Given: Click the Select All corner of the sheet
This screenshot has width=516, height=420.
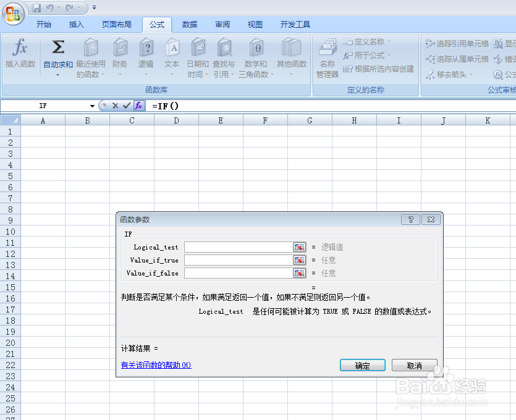Looking at the screenshot, I should point(11,120).
